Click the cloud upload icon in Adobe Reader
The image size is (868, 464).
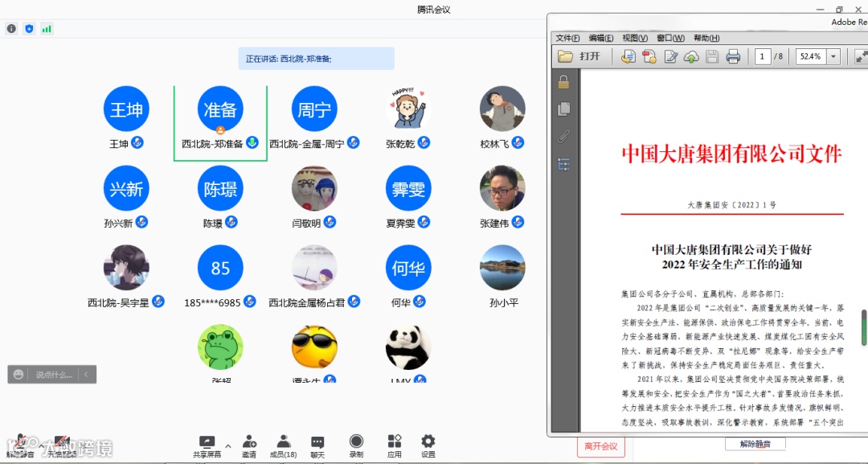(x=691, y=56)
